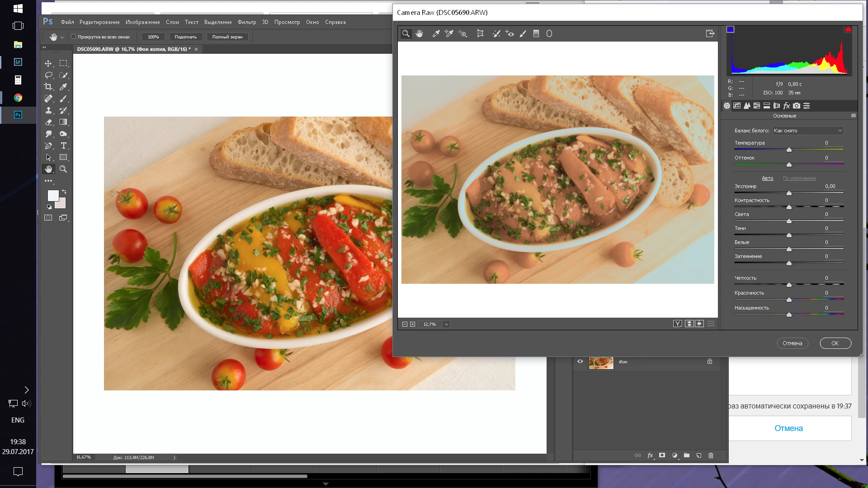Hide the Фон layer with eye icon

tap(580, 361)
